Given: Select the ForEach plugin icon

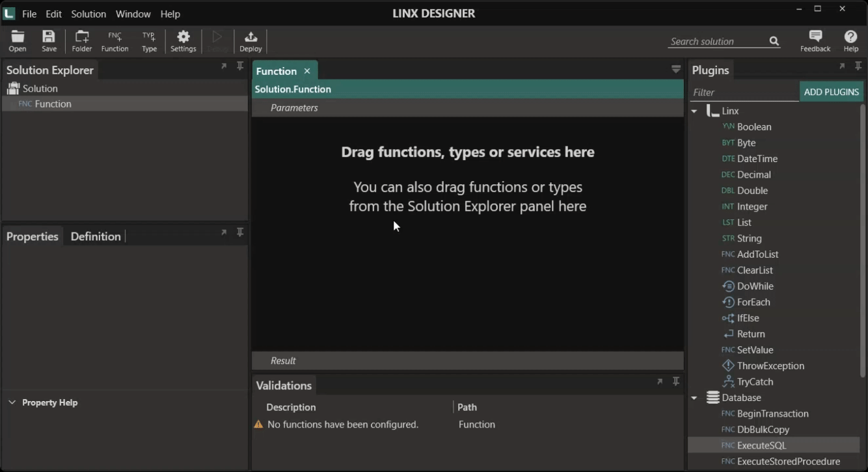Looking at the screenshot, I should pyautogui.click(x=728, y=302).
